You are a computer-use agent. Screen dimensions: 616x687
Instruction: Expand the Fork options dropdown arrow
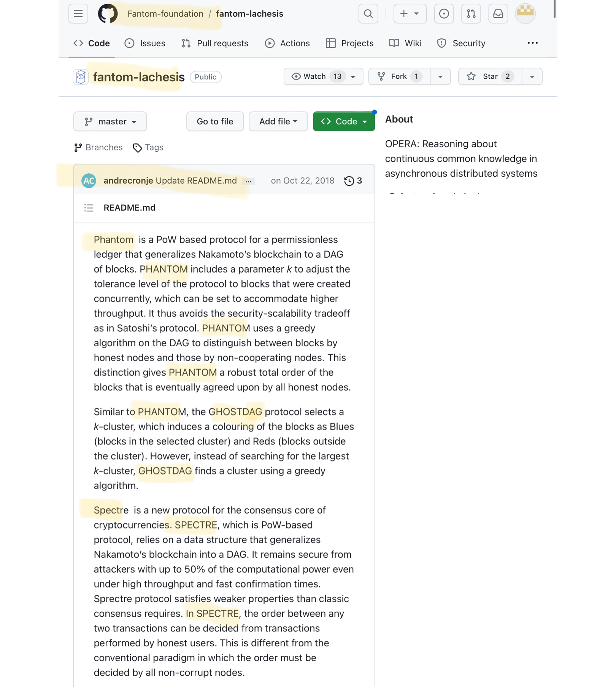(x=440, y=76)
